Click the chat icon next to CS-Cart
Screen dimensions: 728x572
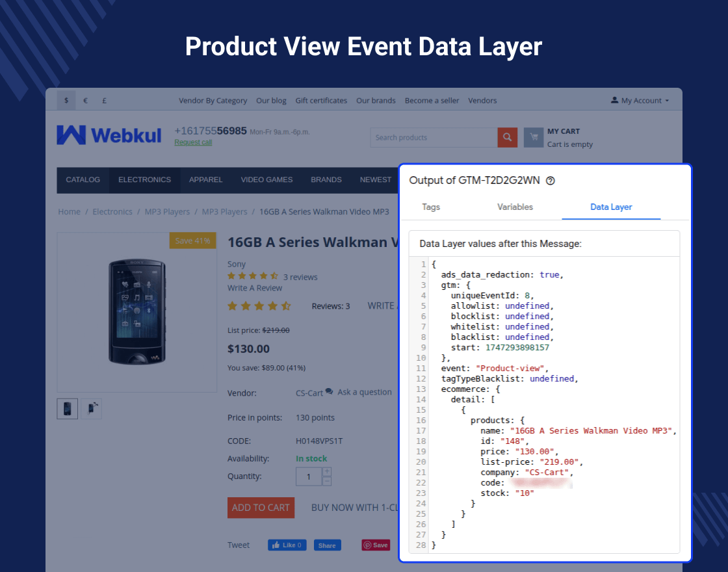pyautogui.click(x=329, y=391)
